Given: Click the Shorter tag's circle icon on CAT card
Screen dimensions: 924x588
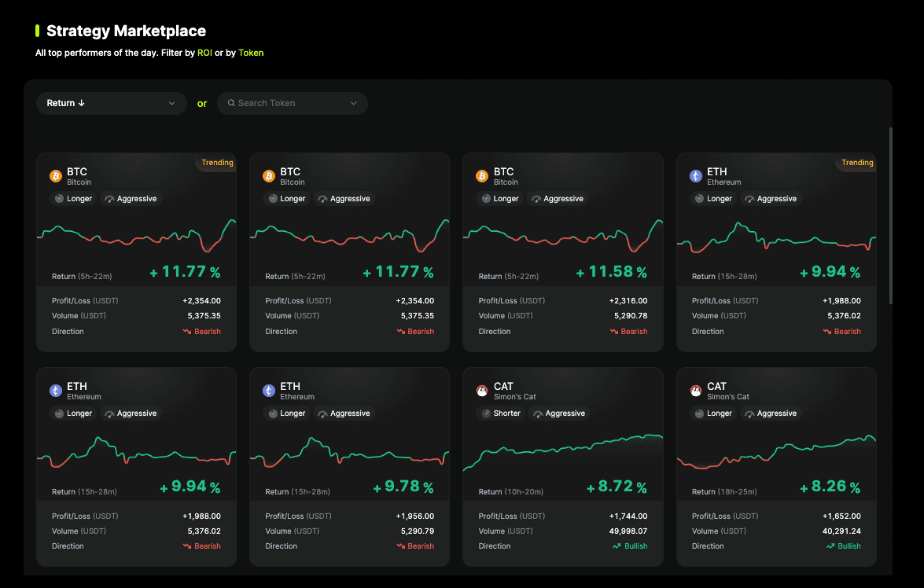Looking at the screenshot, I should click(485, 413).
